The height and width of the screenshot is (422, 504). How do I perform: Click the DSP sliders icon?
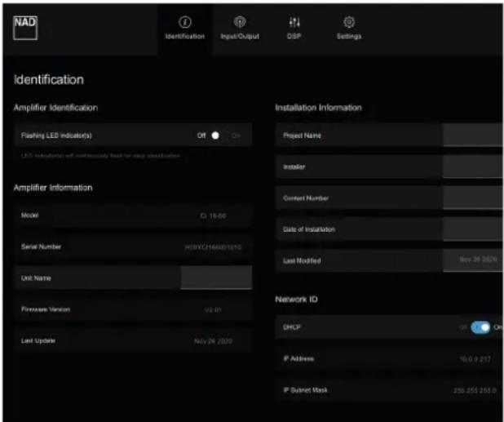click(294, 22)
